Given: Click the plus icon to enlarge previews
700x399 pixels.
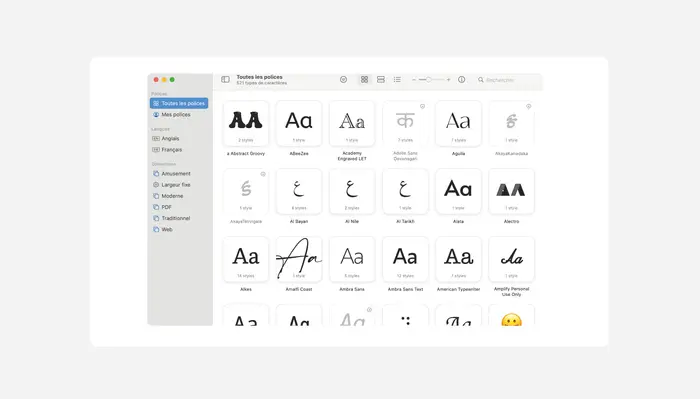Looking at the screenshot, I should pyautogui.click(x=449, y=79).
